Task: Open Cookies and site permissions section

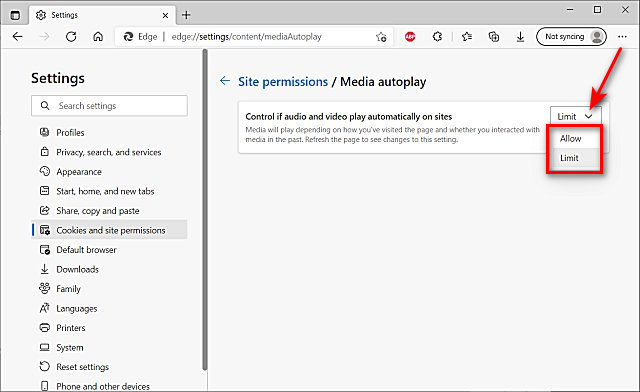Action: click(110, 230)
